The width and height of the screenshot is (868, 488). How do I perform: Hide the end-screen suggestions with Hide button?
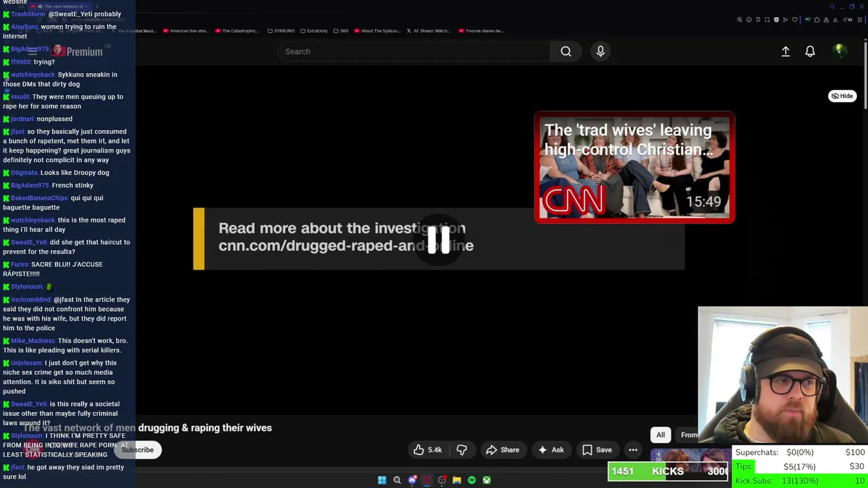[842, 96]
